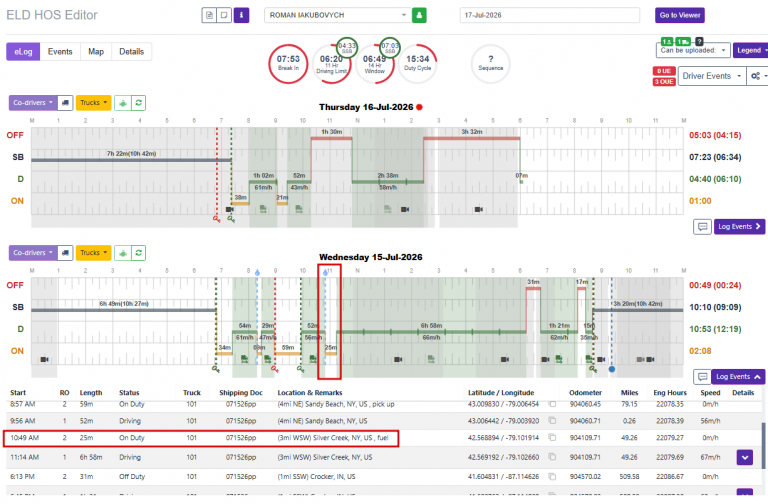Click the Go to Viewer button
768x504 pixels.
(680, 15)
